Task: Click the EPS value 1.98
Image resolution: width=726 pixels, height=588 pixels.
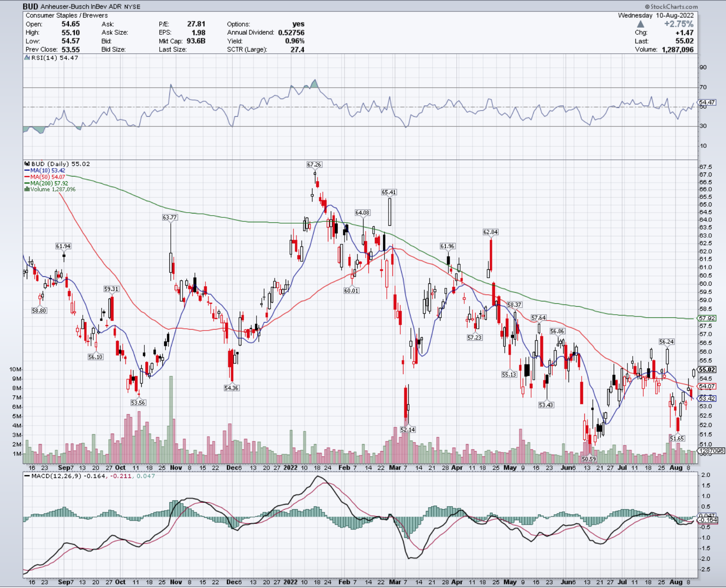Action: 198,33
